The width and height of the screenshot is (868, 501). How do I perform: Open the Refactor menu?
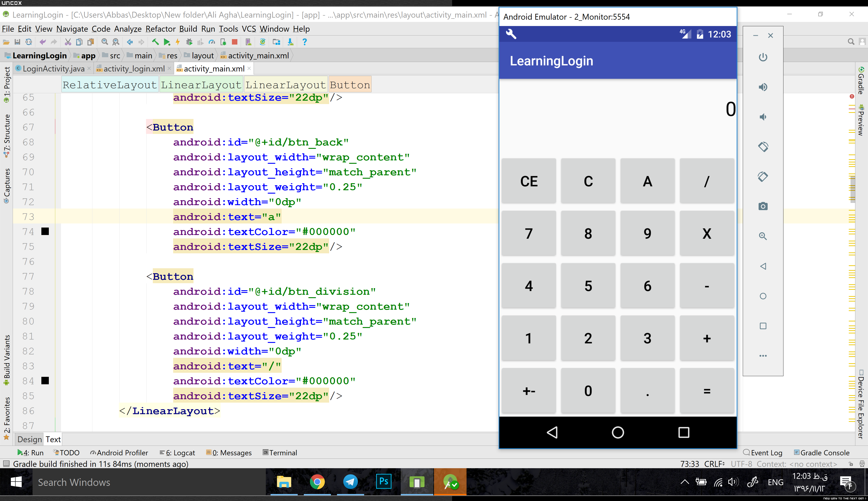[x=160, y=29]
